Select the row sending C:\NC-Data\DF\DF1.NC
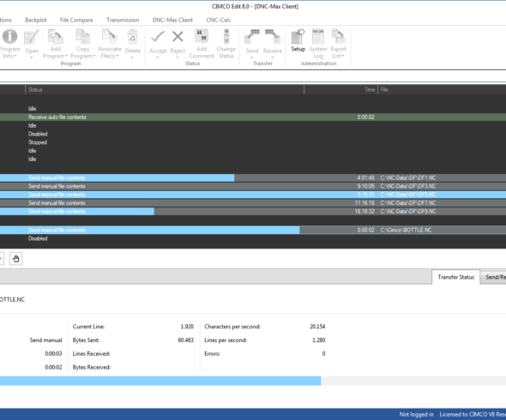This screenshot has height=420, width=506. (253, 177)
